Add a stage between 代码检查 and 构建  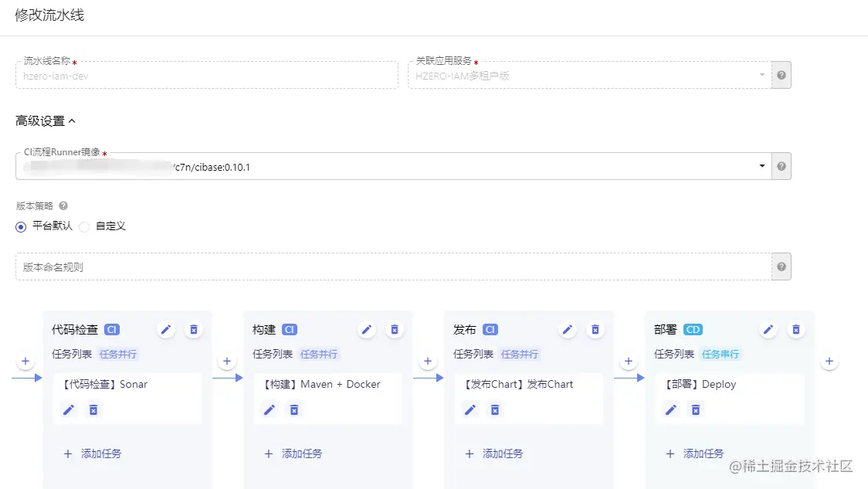tap(227, 361)
